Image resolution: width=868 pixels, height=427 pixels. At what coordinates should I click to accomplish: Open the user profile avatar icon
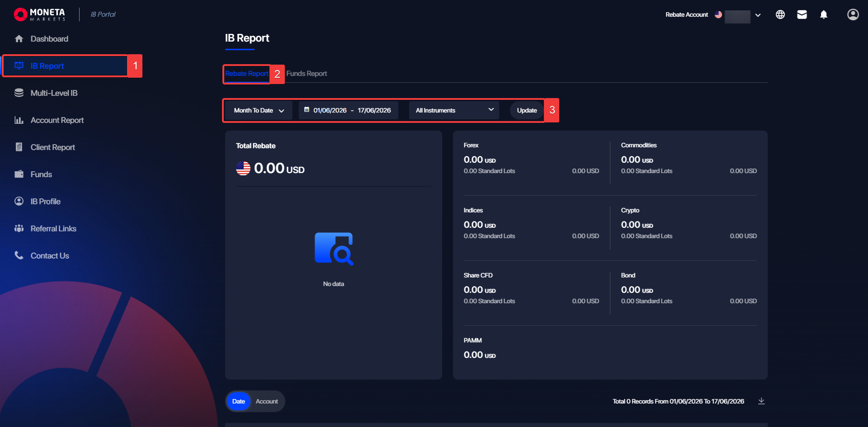tap(853, 14)
